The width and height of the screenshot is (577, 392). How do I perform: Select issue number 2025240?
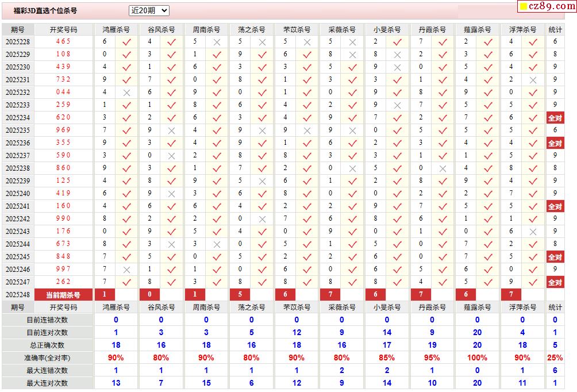tap(18, 194)
